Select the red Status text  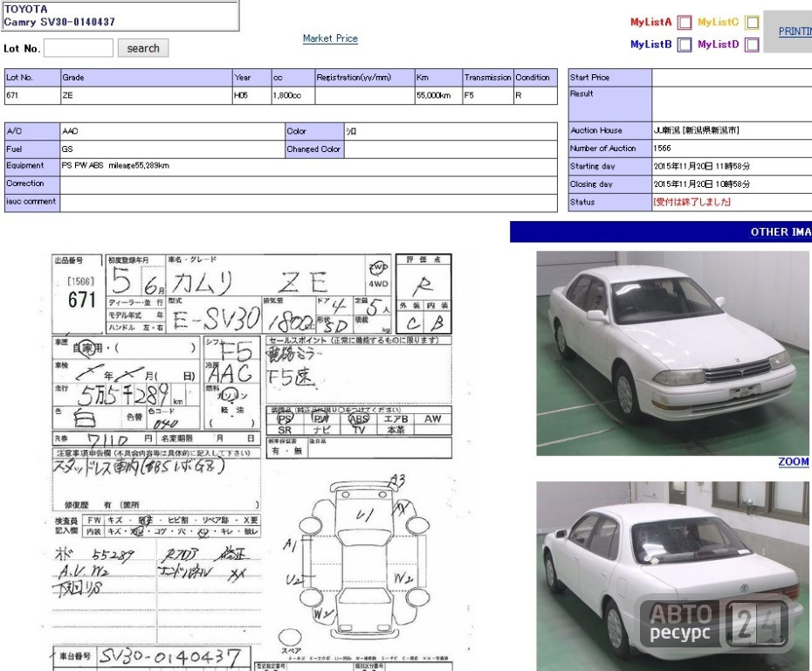tap(692, 202)
